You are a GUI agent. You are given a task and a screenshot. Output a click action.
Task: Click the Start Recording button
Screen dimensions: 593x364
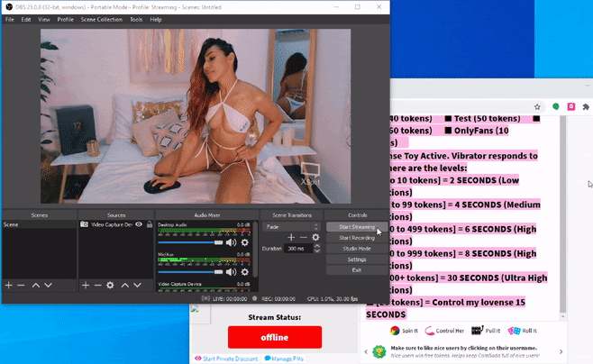[x=357, y=238]
